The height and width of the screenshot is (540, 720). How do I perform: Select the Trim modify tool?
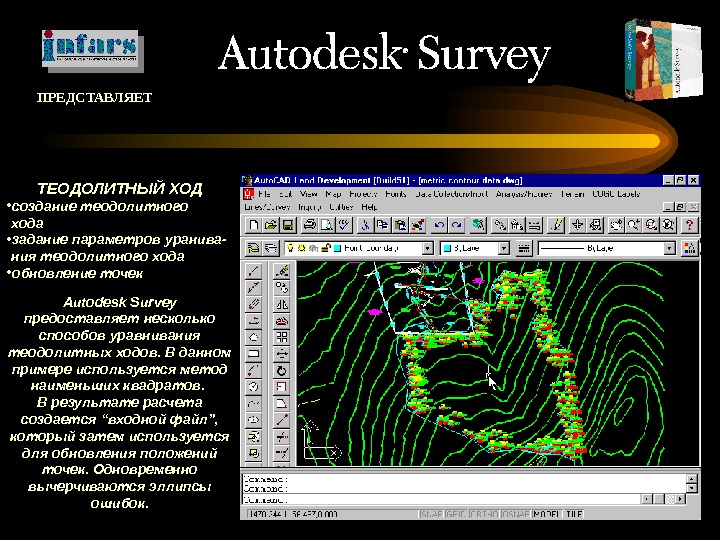pos(282,437)
